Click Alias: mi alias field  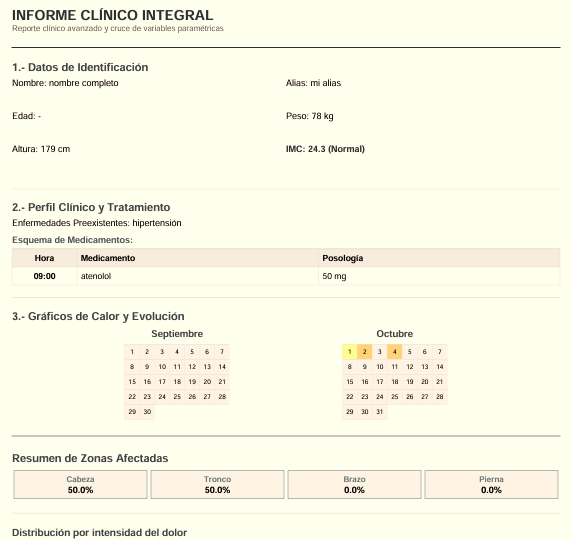coord(313,83)
